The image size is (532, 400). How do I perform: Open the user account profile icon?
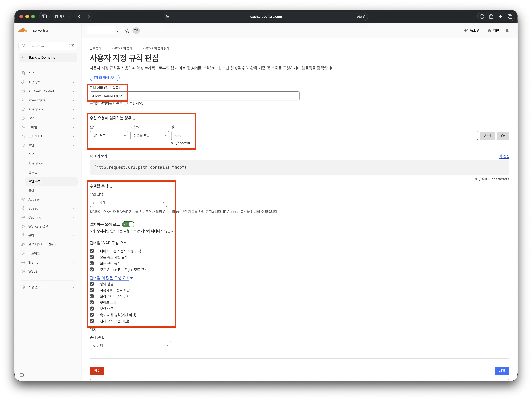(x=507, y=31)
